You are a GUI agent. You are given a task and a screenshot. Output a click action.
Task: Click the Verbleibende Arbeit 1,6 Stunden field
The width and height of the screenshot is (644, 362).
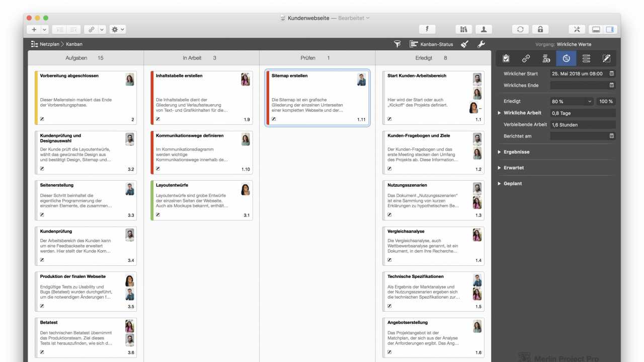(583, 124)
